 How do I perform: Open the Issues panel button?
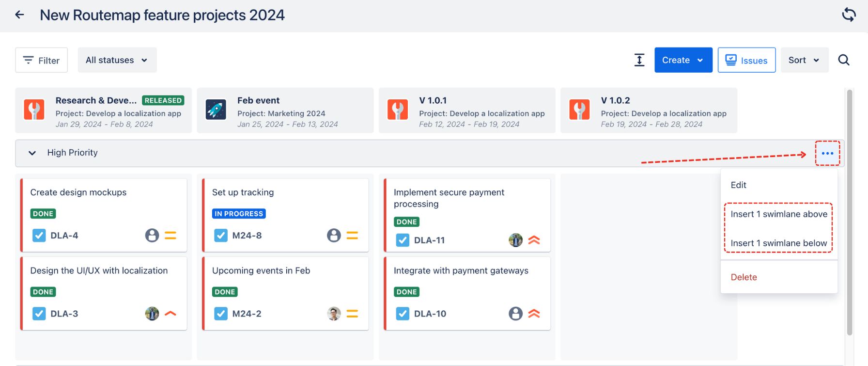tap(746, 60)
